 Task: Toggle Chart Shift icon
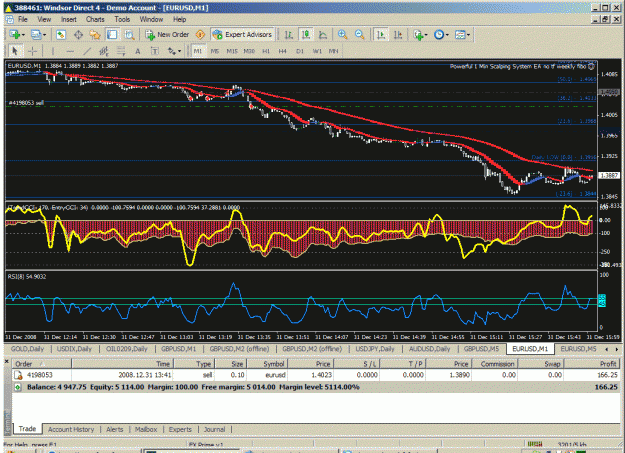[x=398, y=35]
